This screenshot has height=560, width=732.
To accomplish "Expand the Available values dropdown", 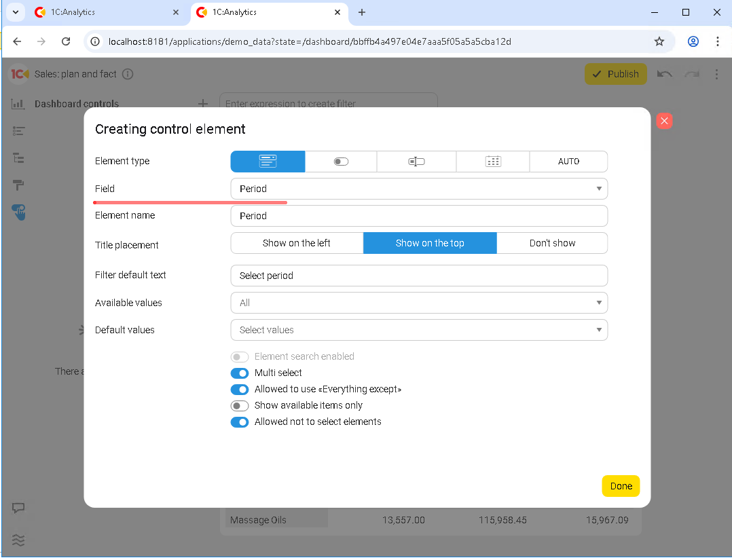I will coord(418,303).
